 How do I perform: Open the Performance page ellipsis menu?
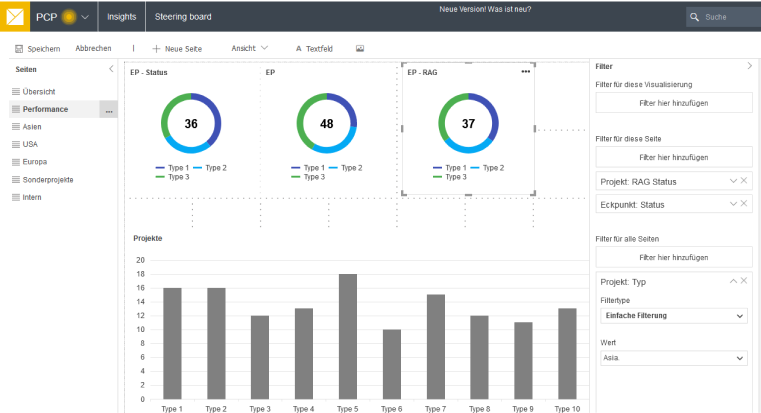pyautogui.click(x=108, y=110)
